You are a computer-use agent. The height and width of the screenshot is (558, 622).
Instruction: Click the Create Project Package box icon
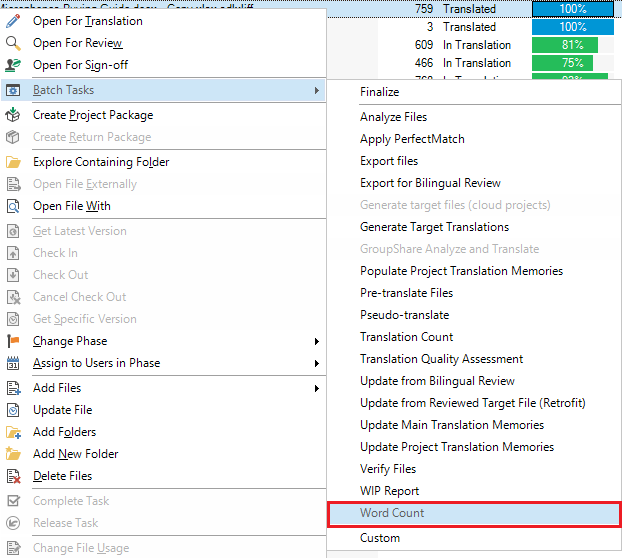click(13, 115)
